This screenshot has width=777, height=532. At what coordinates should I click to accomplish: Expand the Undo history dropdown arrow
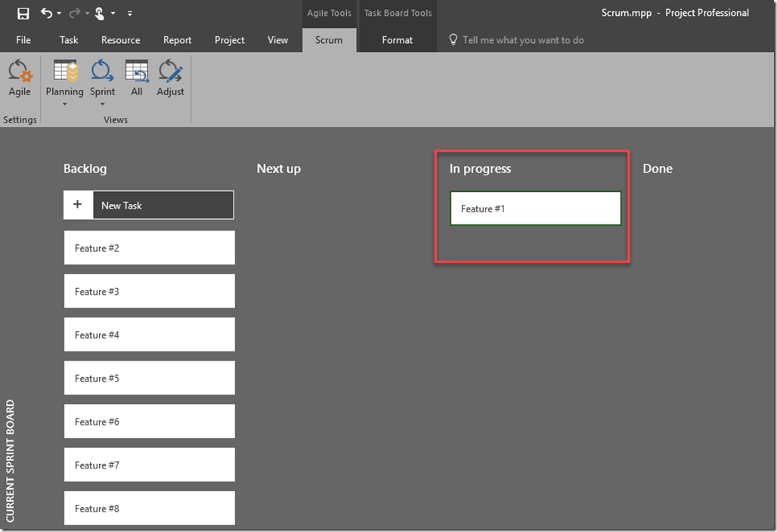click(59, 14)
